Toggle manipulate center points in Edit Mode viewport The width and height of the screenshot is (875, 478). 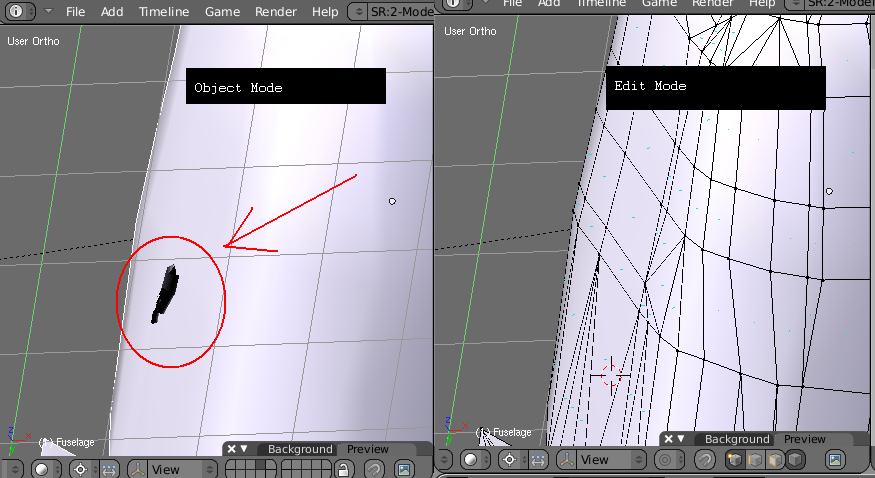537,460
